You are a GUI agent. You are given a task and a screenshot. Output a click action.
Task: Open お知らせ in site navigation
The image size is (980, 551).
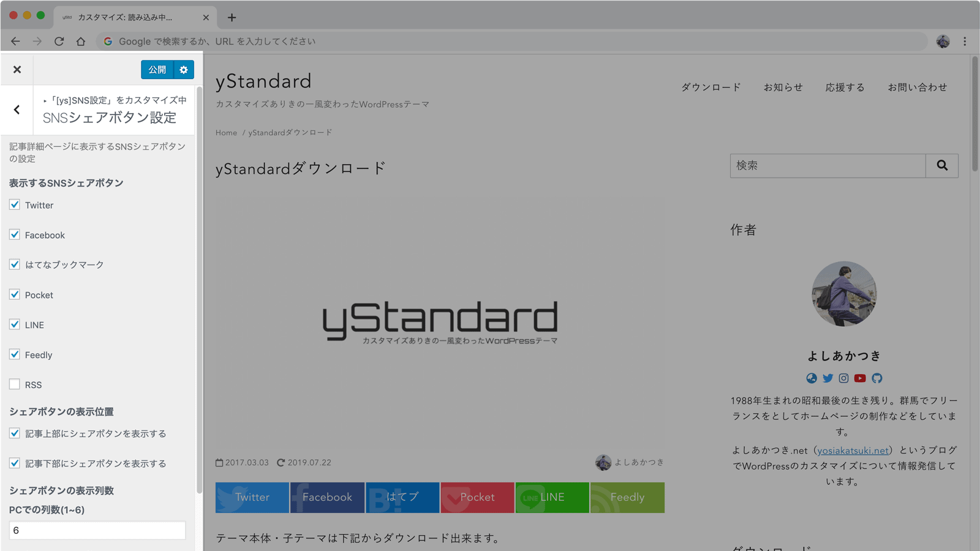(783, 88)
